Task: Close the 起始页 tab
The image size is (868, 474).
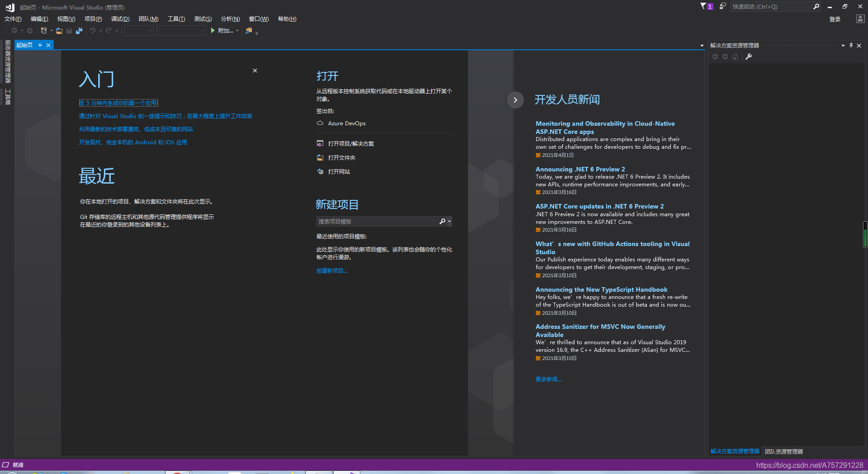Action: 48,45
